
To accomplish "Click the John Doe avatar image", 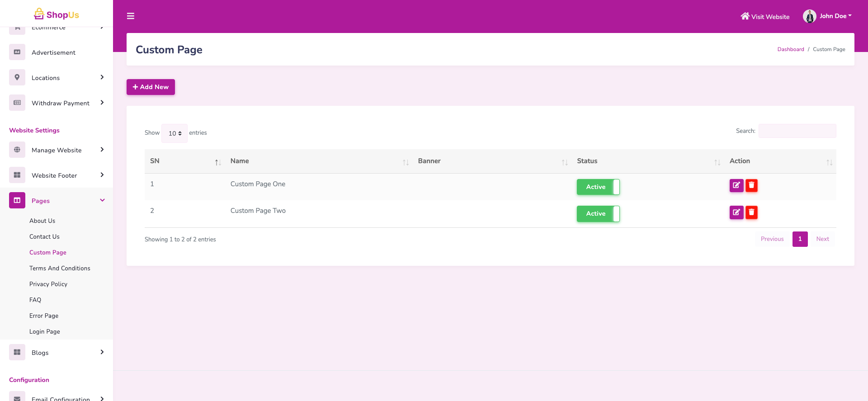I will pos(809,16).
